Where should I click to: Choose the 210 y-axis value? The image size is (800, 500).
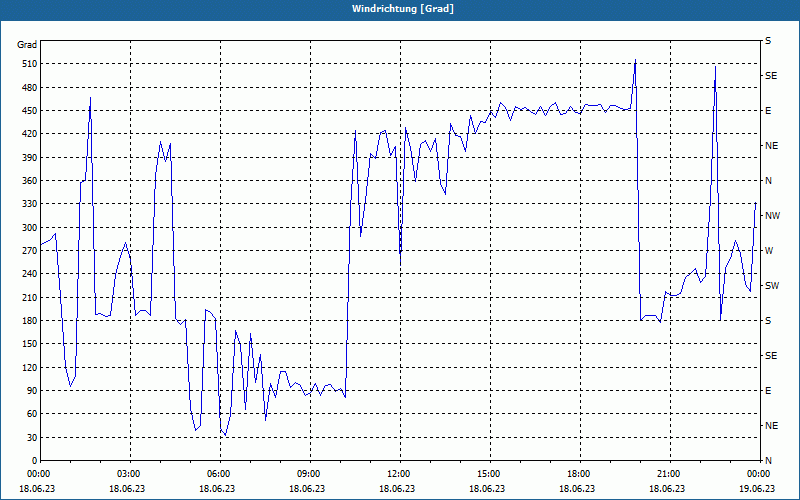point(29,297)
